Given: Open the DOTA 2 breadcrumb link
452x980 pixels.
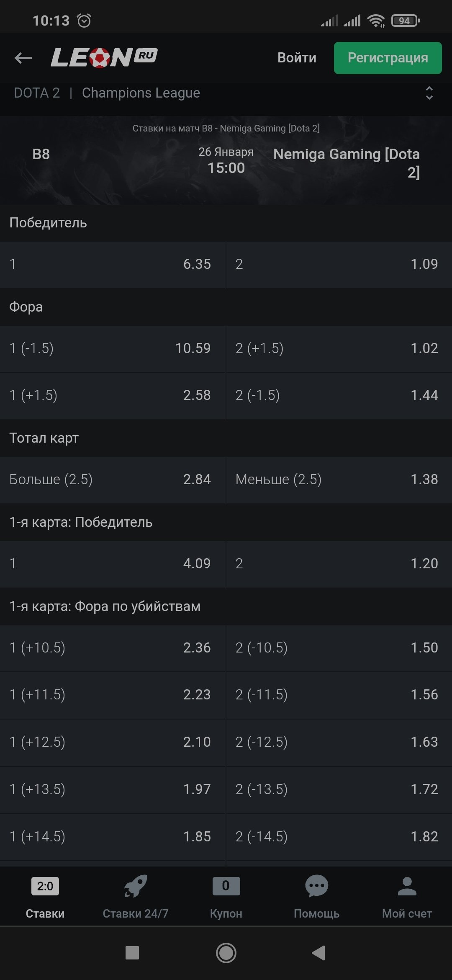Looking at the screenshot, I should [x=37, y=93].
